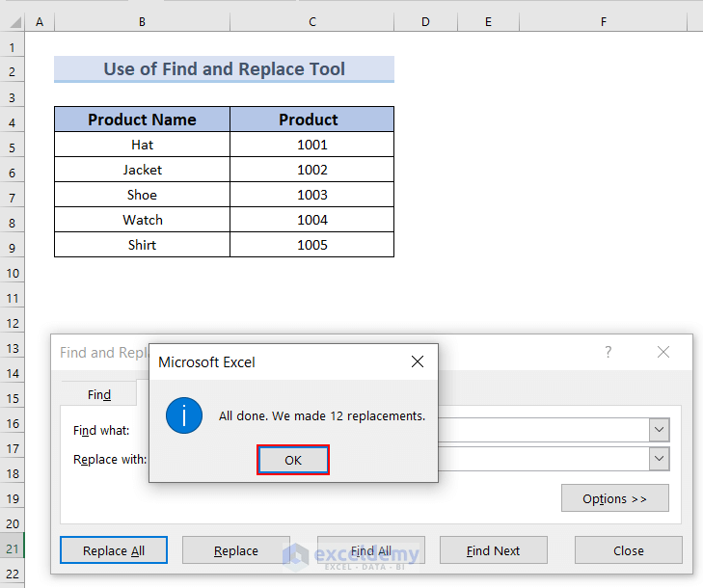Select the 'Product Name' header cell
This screenshot has height=588, width=703.
142,120
